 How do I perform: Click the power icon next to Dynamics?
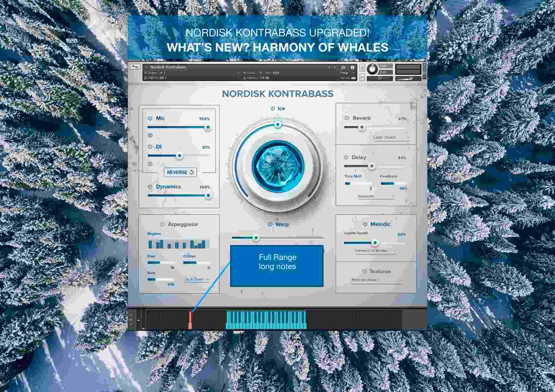pos(150,187)
